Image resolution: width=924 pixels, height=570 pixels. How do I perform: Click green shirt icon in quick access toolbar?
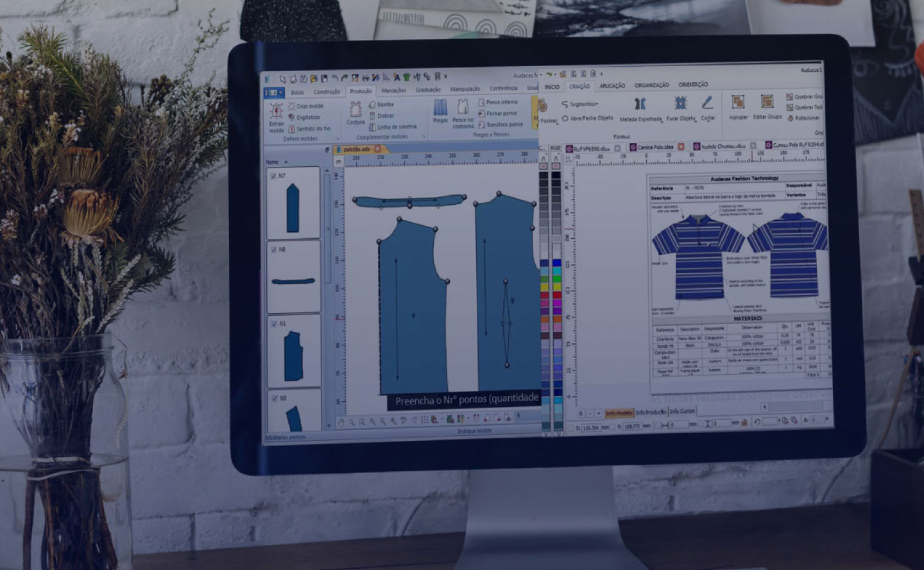[406, 77]
